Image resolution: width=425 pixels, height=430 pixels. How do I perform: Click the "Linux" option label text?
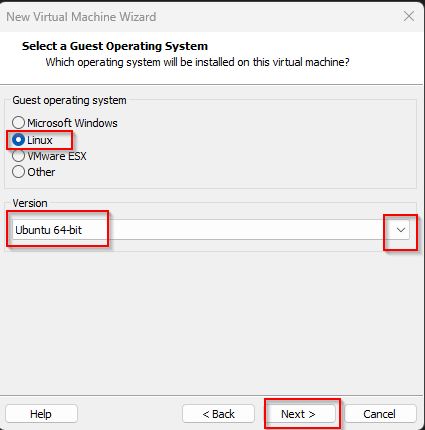click(x=40, y=140)
